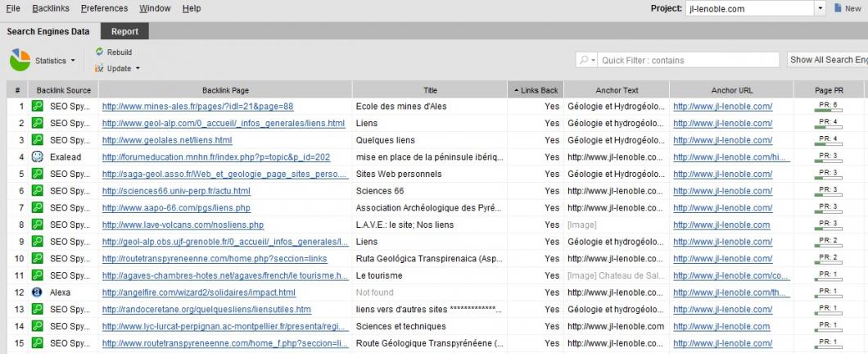Viewport: 868px width, 354px height.
Task: Click SEO SpyGlass source icon in row 3
Action: [x=37, y=139]
